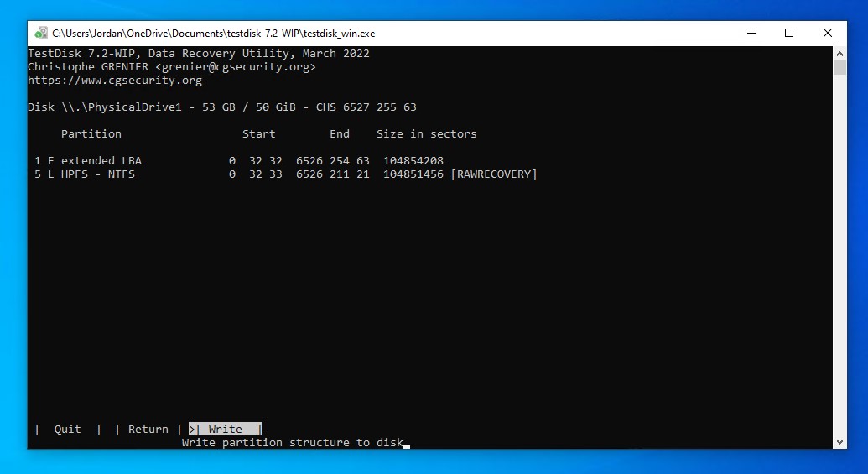
Task: Click the 'Start' column header
Action: tap(258, 134)
